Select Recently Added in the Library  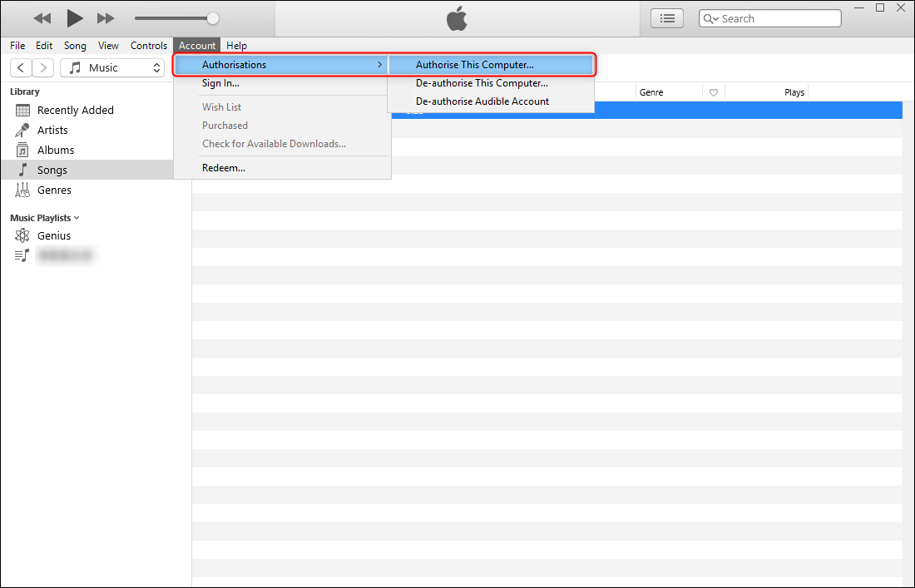click(x=75, y=111)
